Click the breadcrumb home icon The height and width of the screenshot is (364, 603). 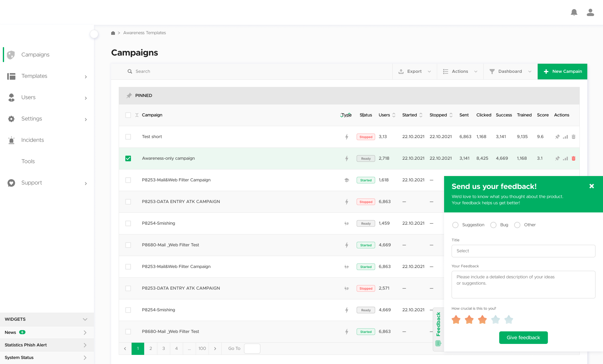113,33
